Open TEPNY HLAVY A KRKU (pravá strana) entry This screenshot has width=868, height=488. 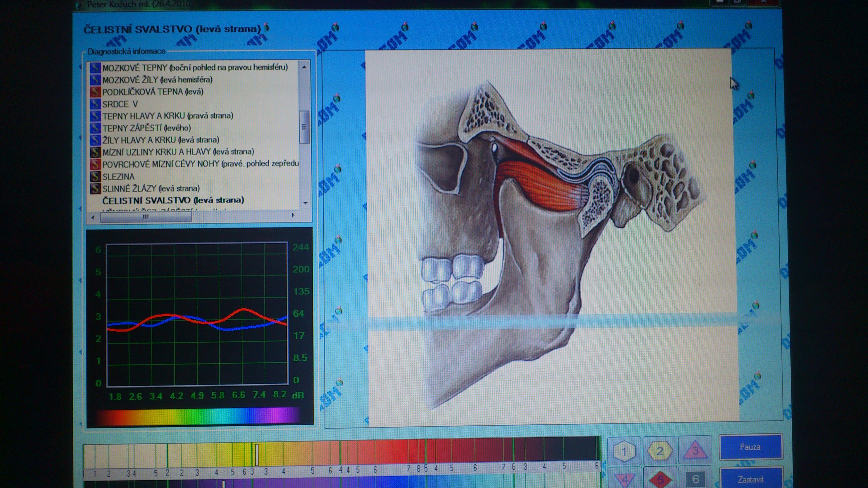click(x=168, y=116)
